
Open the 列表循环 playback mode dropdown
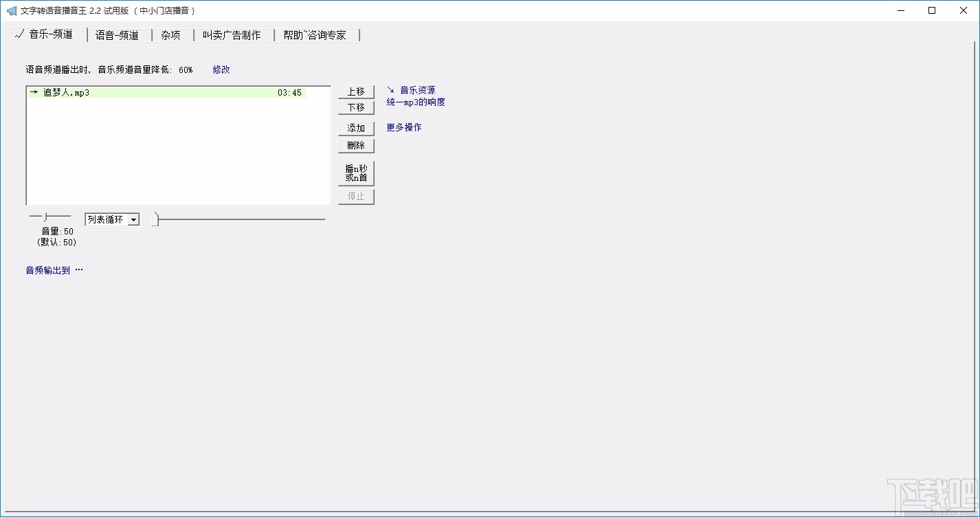click(112, 219)
